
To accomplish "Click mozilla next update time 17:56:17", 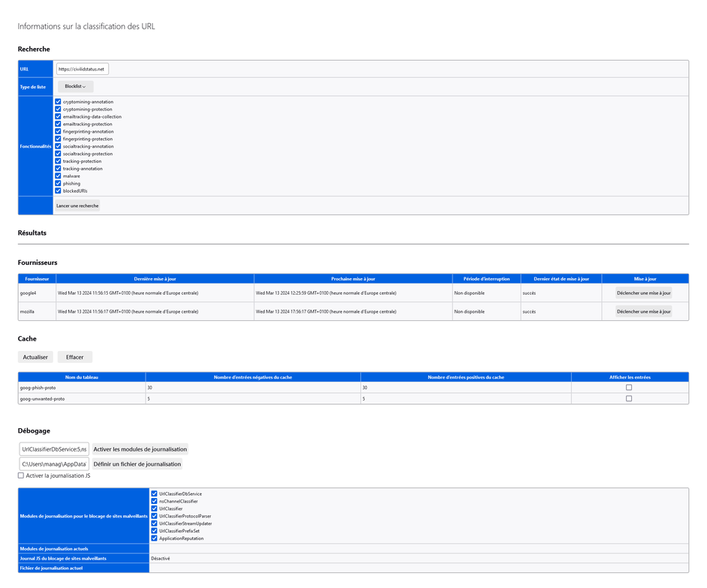I will pyautogui.click(x=326, y=311).
